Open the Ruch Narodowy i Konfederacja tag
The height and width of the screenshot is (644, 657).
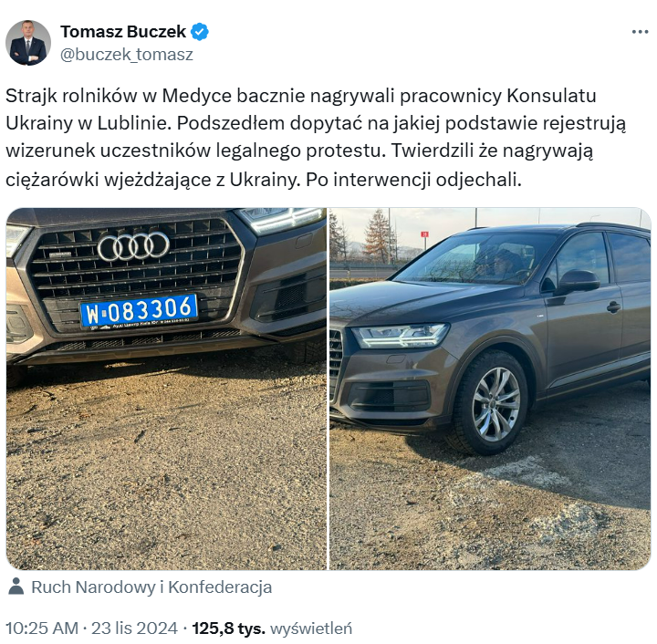coord(151,587)
